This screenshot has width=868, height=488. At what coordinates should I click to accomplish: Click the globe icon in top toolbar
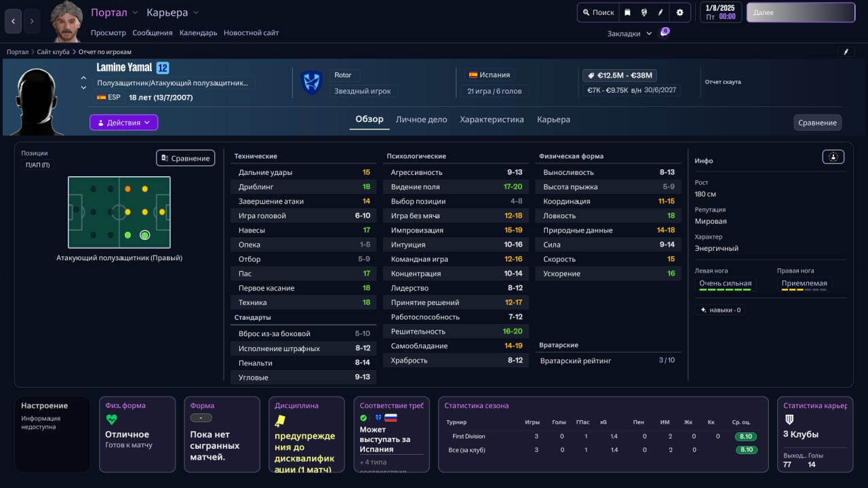point(644,12)
